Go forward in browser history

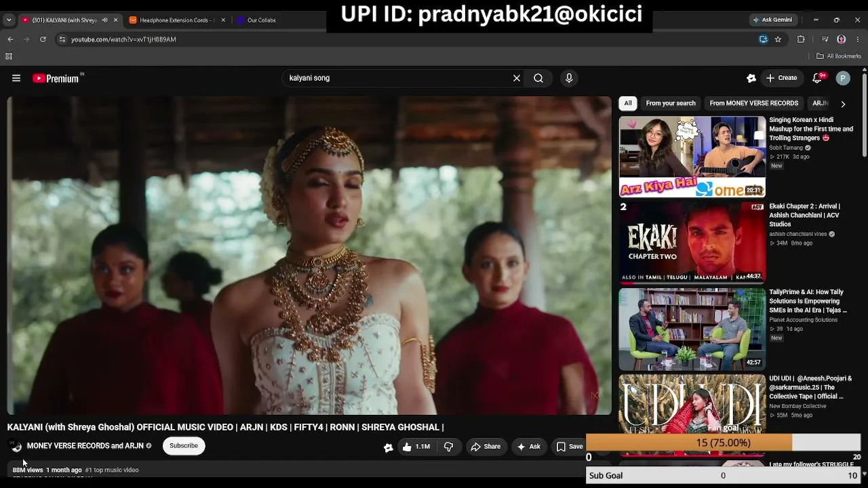pyautogui.click(x=26, y=39)
